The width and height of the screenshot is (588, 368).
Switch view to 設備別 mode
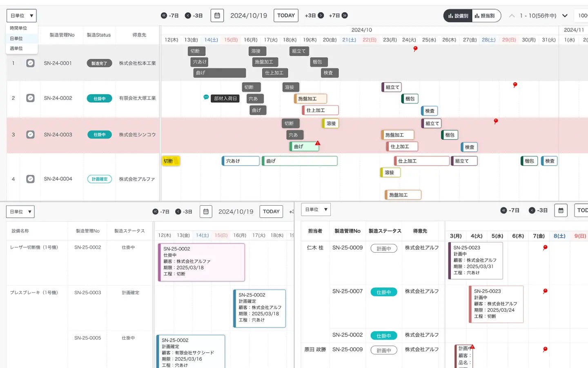click(458, 16)
